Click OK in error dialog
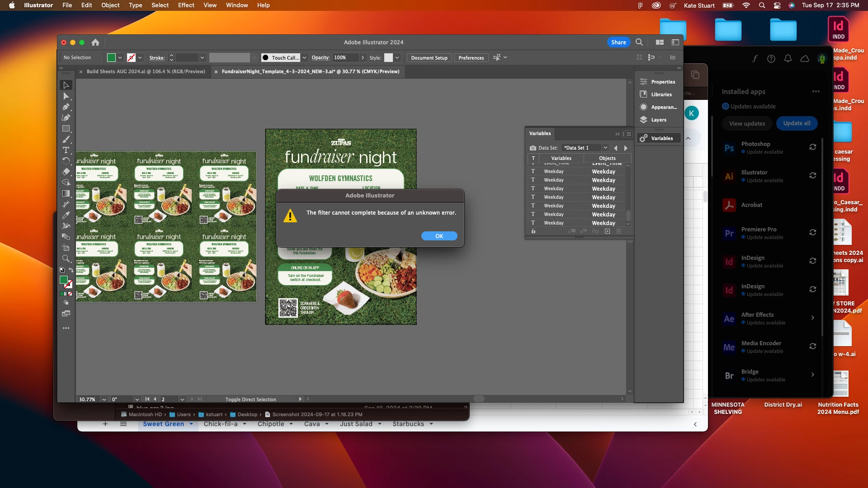The image size is (868, 488). coord(439,236)
